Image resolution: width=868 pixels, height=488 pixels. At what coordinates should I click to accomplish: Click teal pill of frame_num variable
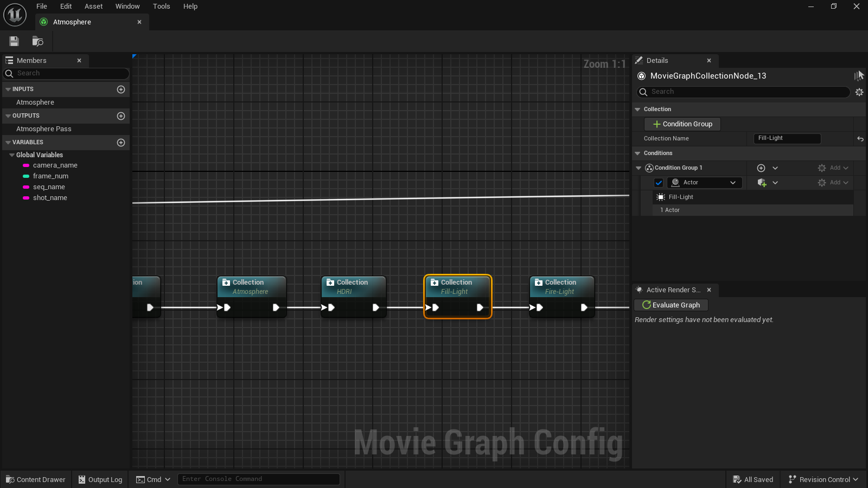[26, 176]
